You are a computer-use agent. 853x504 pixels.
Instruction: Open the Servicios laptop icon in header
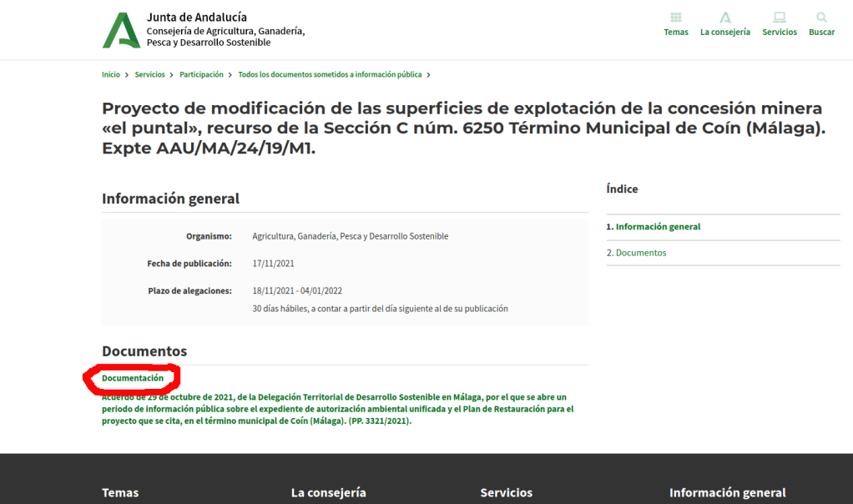pyautogui.click(x=780, y=18)
